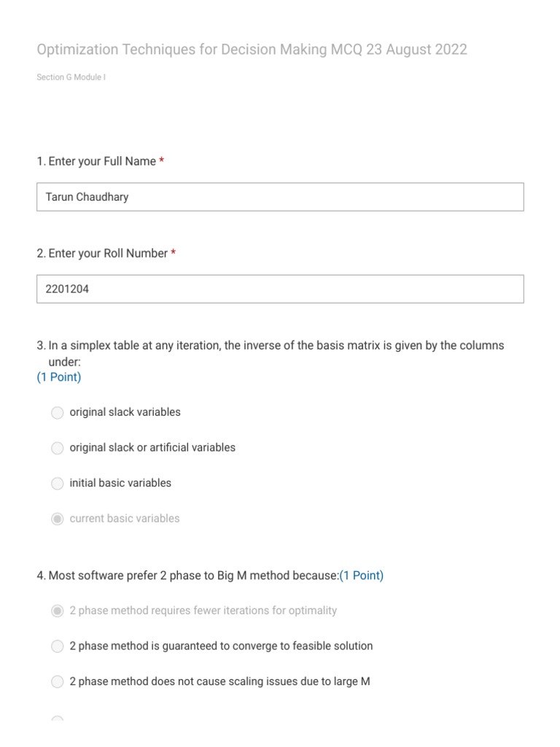Click the Roll Number input field
This screenshot has width=560, height=747.
(x=280, y=289)
